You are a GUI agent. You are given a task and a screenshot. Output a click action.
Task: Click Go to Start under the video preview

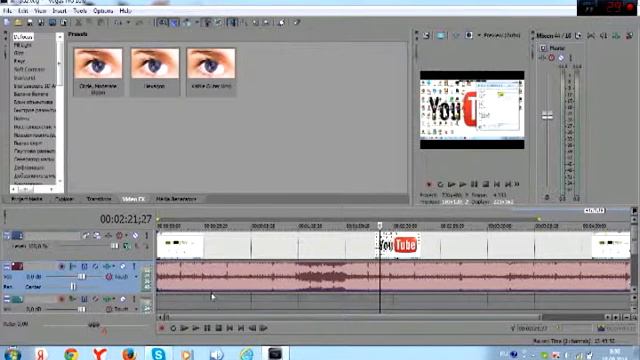click(x=497, y=184)
